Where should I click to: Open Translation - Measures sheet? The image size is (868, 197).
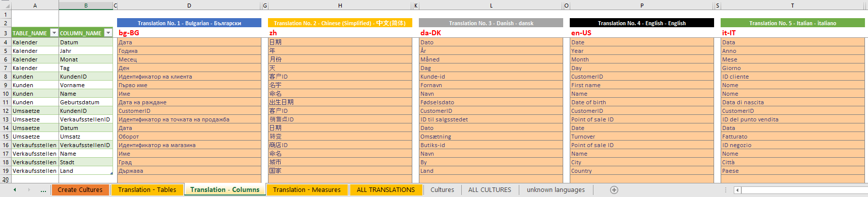(307, 190)
